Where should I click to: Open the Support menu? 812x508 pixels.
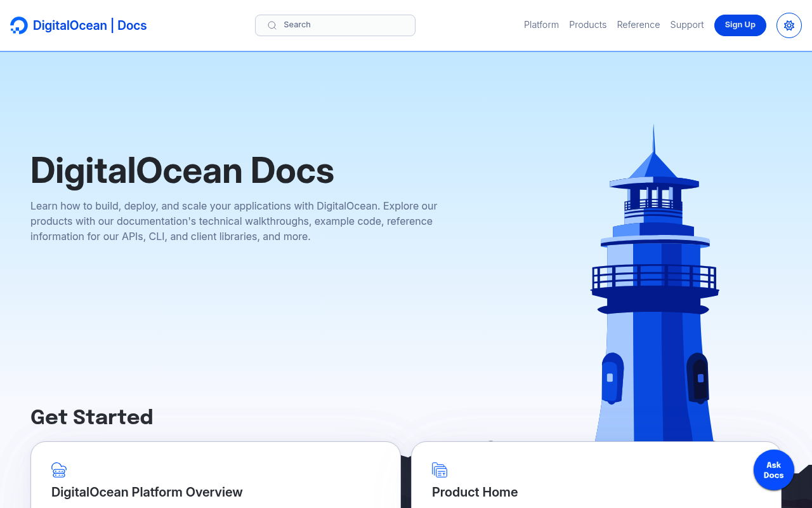point(687,25)
